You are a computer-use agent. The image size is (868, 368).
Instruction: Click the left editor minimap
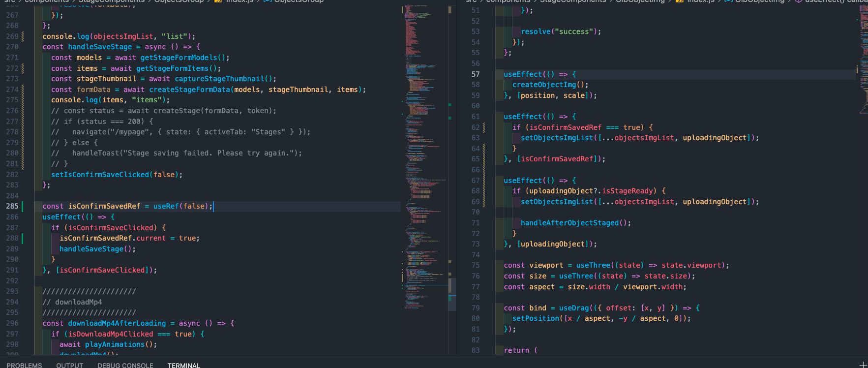click(x=425, y=157)
